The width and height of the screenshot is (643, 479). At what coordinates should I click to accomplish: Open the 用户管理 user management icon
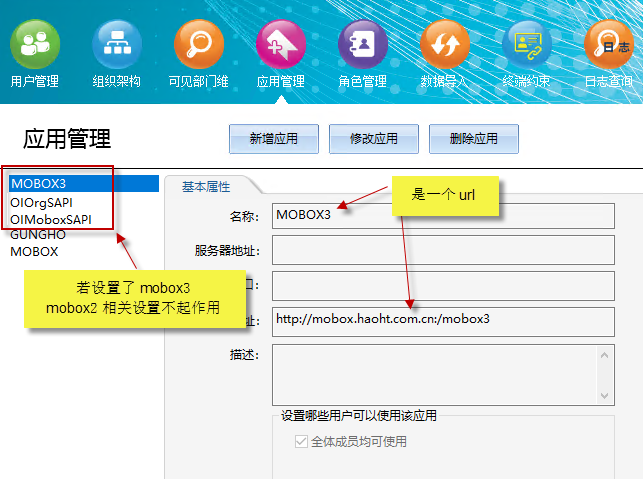[35, 45]
